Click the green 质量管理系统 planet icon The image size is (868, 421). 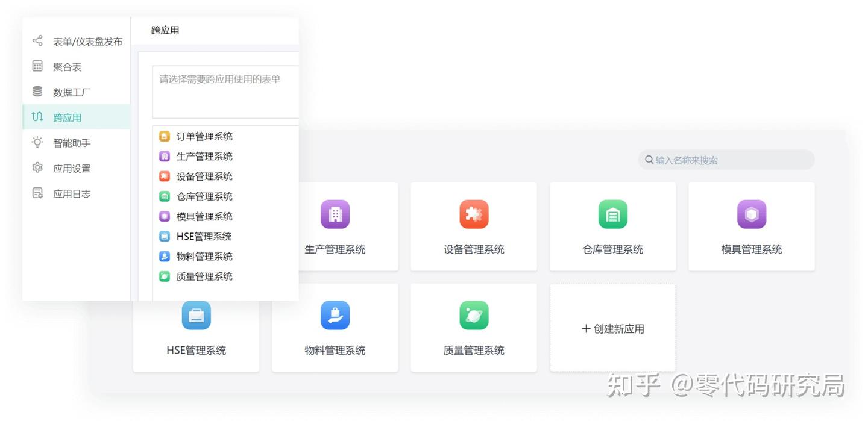(474, 316)
